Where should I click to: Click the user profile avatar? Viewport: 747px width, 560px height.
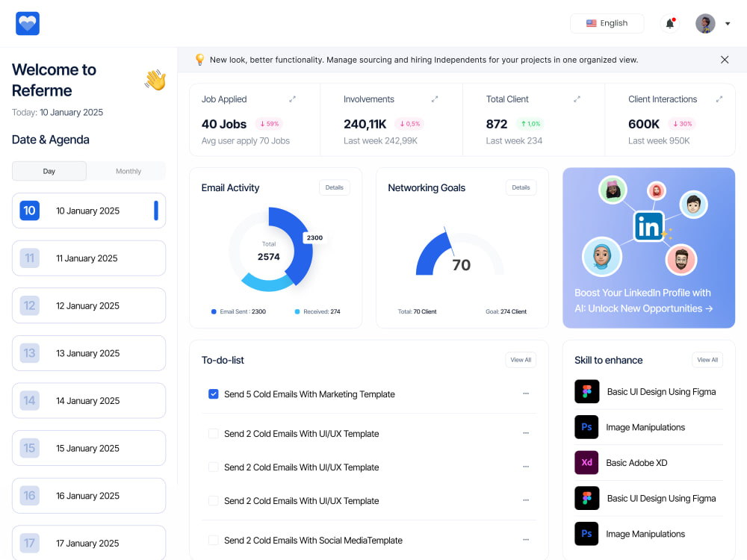coord(705,23)
